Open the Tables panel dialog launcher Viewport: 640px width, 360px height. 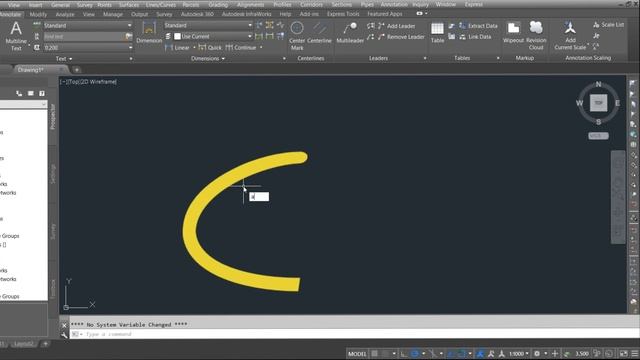point(498,58)
